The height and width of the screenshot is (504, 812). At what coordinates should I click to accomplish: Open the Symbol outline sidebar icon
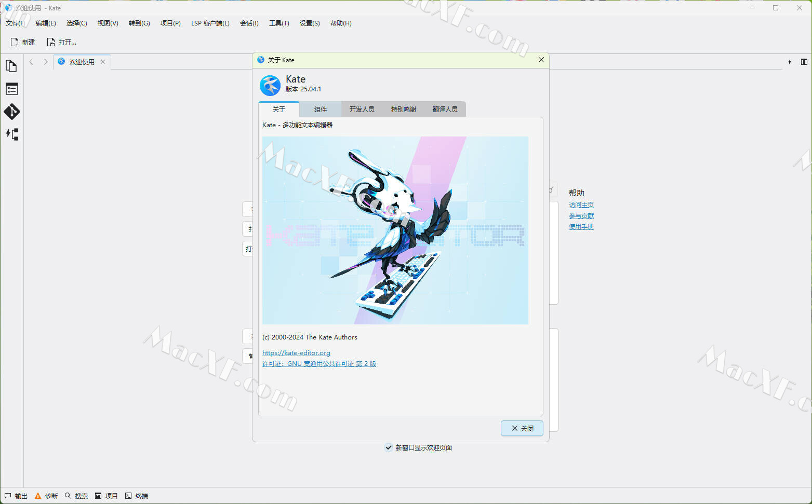coord(11,89)
